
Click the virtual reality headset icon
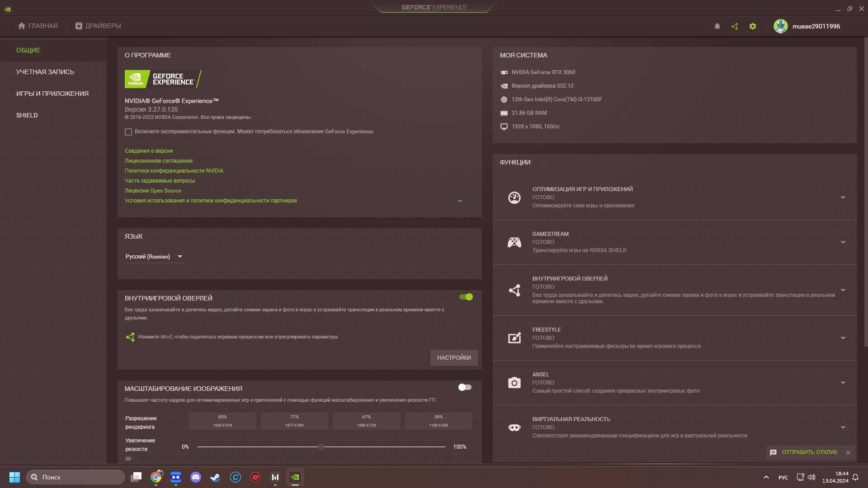(x=514, y=427)
